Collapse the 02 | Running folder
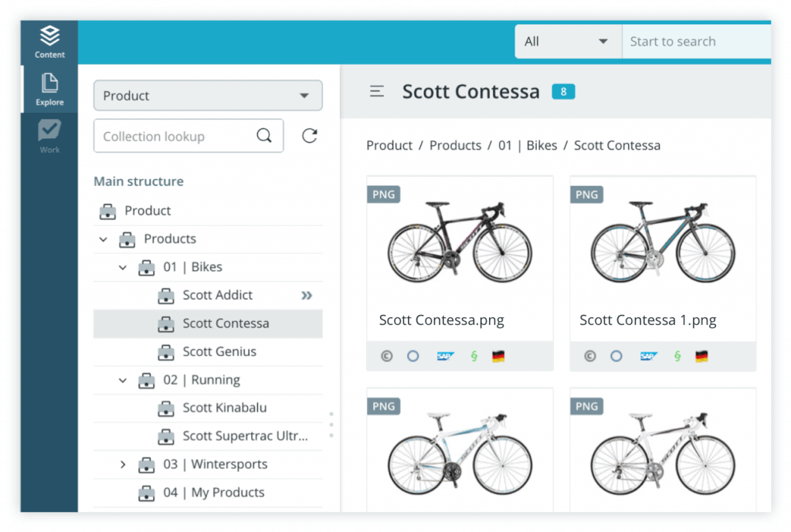The width and height of the screenshot is (791, 532). coord(123,380)
